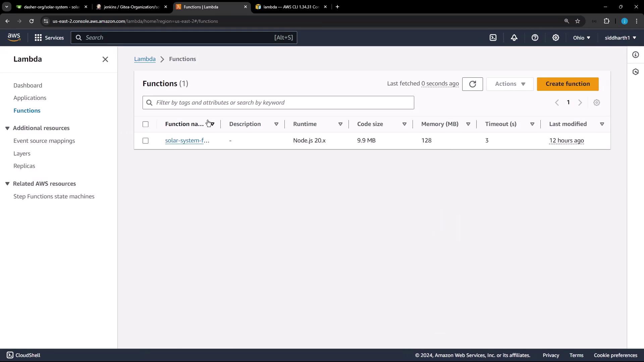
Task: Open CloudShell icon in top navigation bar
Action: 493,38
